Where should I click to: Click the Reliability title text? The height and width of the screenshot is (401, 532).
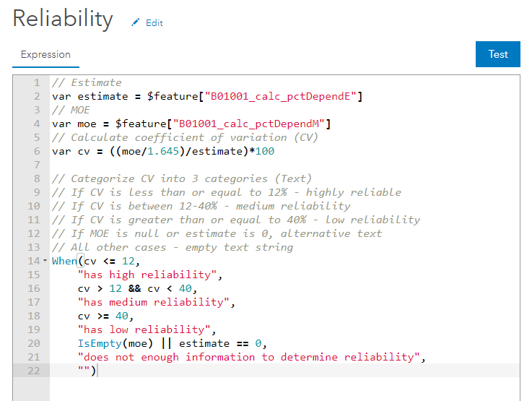(63, 20)
